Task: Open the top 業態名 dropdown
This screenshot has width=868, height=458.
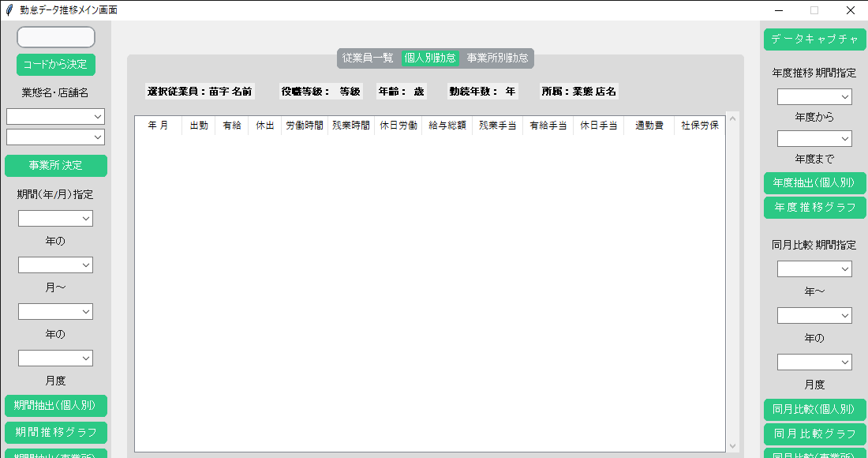Action: [55, 116]
